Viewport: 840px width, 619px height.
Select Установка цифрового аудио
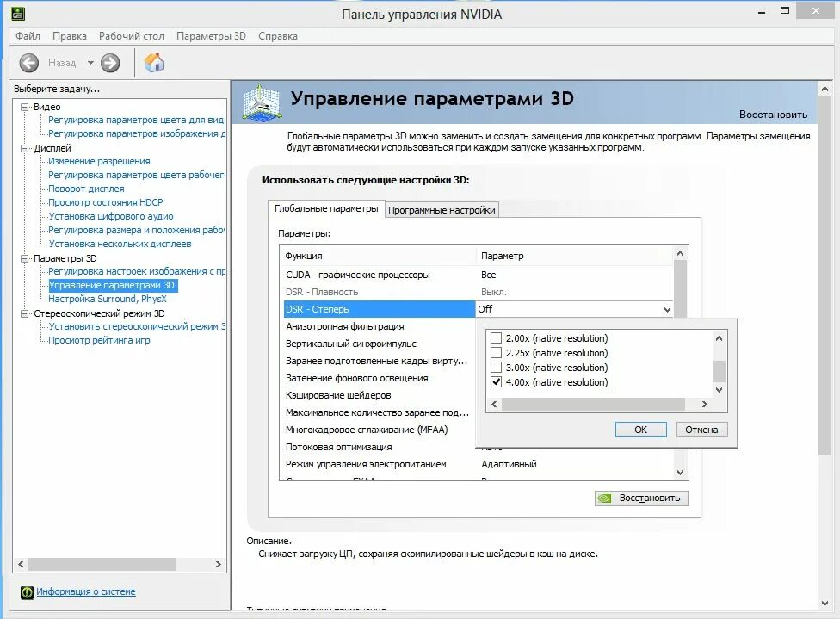pyautogui.click(x=111, y=216)
